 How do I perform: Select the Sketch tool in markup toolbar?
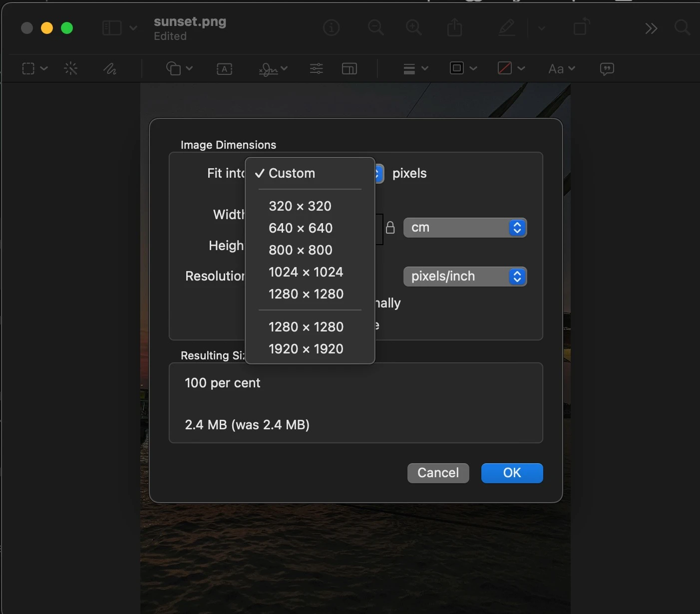tap(110, 69)
